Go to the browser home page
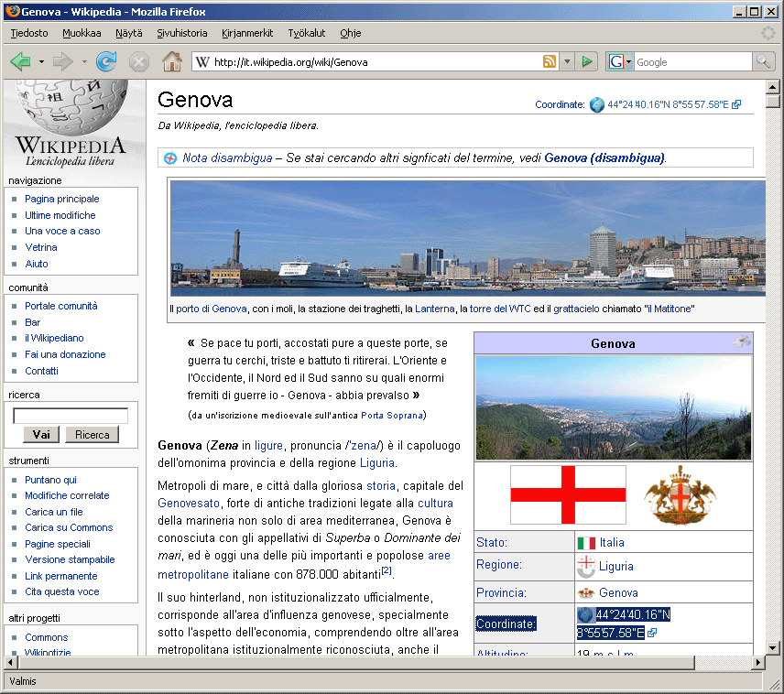Screen dimensions: 784x694 pyautogui.click(x=170, y=61)
